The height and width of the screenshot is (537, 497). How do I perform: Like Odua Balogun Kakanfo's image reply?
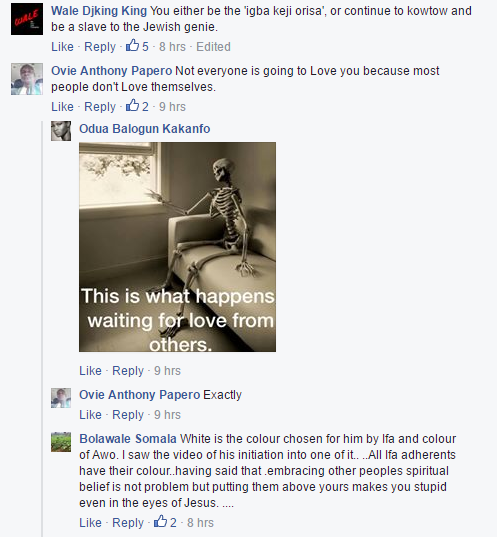tap(90, 371)
